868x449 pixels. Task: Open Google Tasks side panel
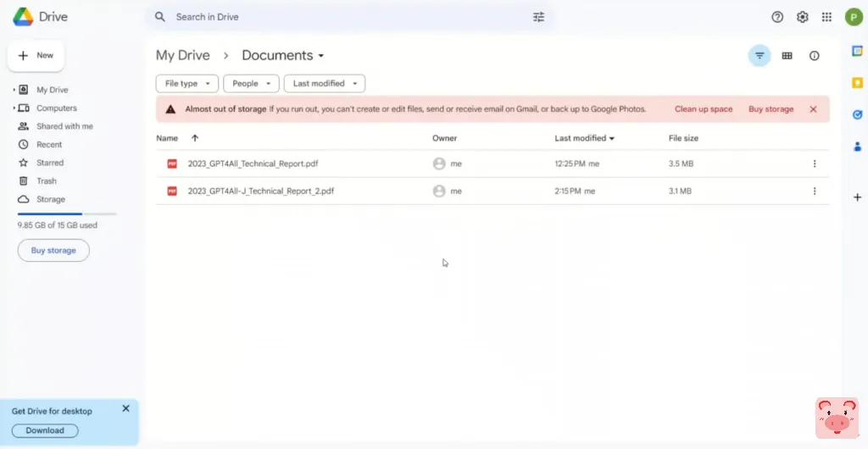(x=856, y=114)
